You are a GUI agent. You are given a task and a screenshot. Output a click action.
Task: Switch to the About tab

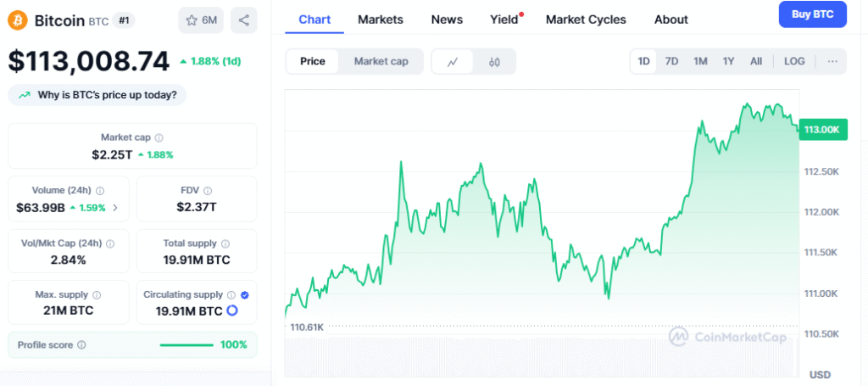tap(671, 20)
